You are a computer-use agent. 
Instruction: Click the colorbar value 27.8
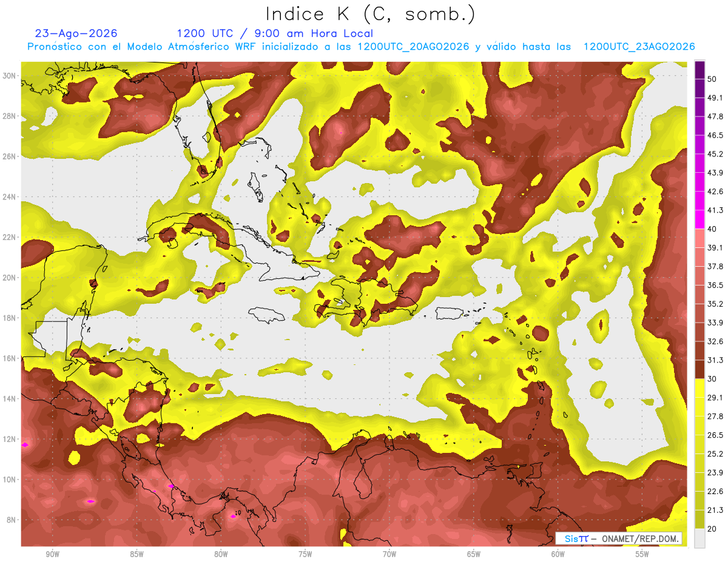click(715, 416)
